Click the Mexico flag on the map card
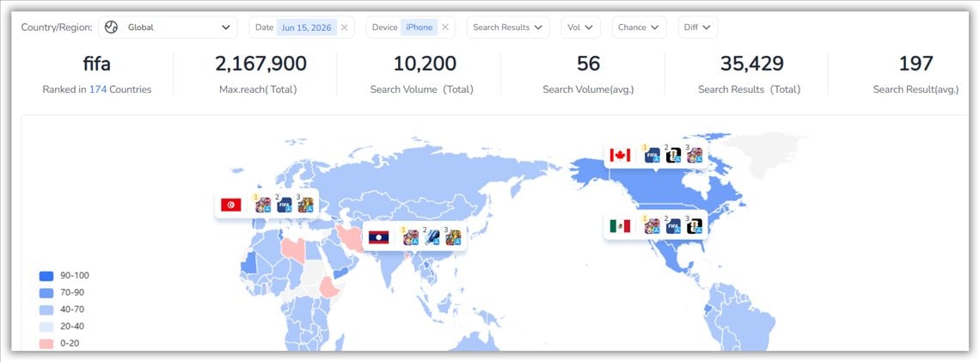This screenshot has height=362, width=980. (x=620, y=225)
